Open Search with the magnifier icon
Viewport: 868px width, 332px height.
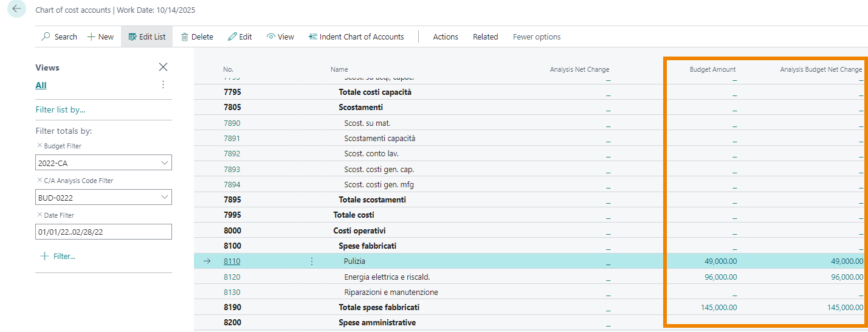pyautogui.click(x=46, y=36)
